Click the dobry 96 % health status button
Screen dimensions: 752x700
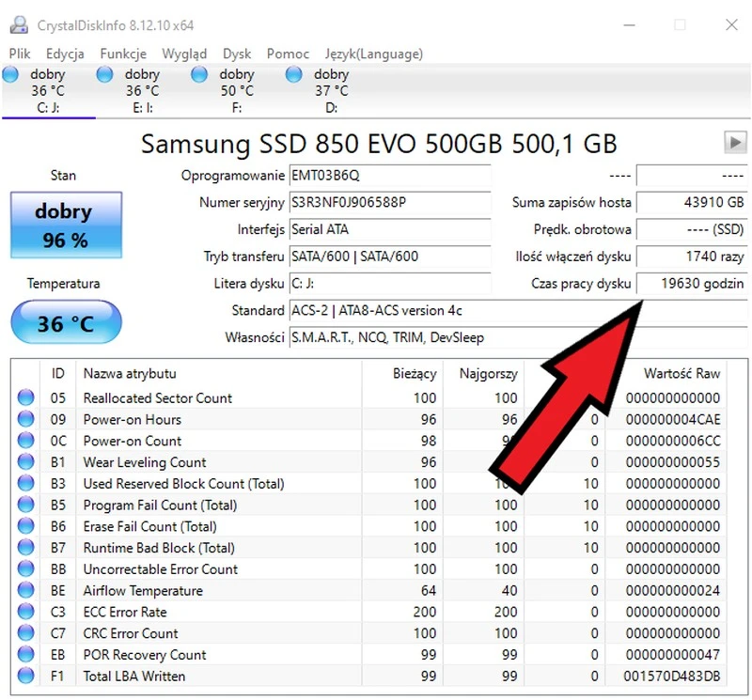65,226
